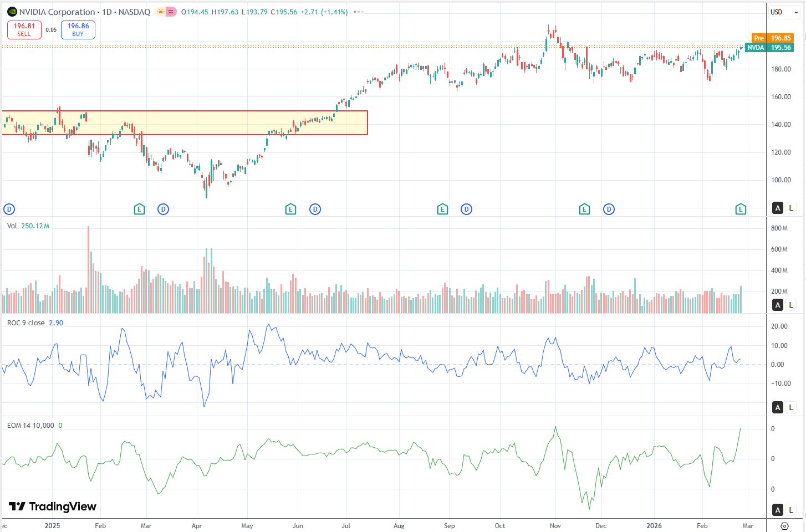Click the pre-market session sun icon
The height and width of the screenshot is (532, 806).
161,12
